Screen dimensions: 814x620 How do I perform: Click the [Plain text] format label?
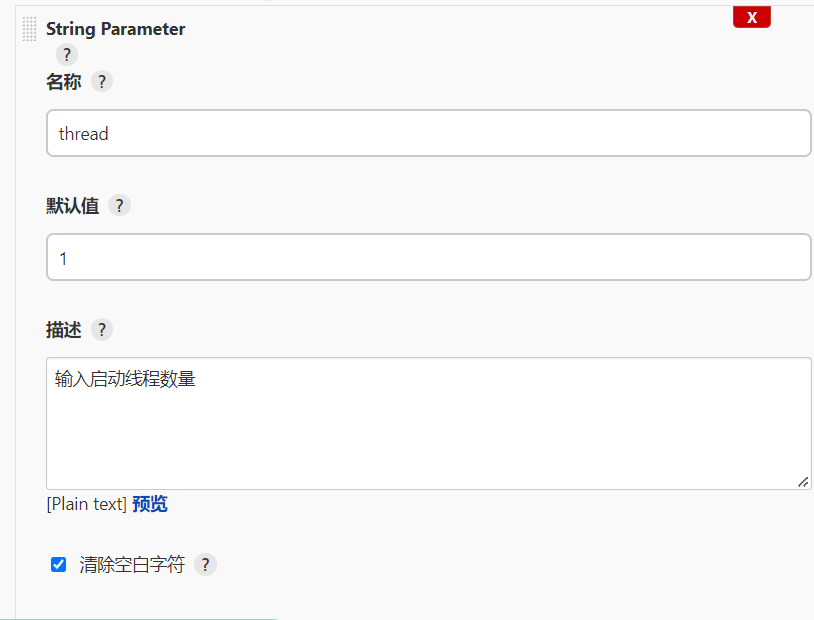(86, 504)
